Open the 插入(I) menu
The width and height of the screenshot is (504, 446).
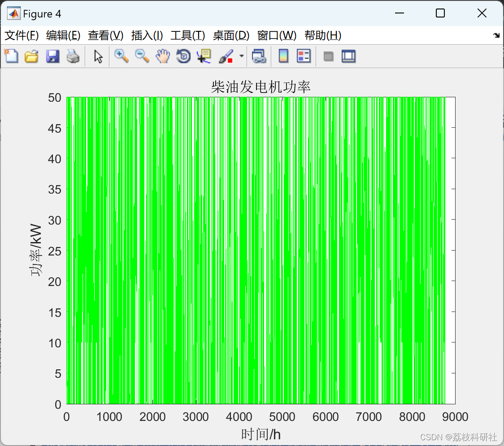coord(147,35)
